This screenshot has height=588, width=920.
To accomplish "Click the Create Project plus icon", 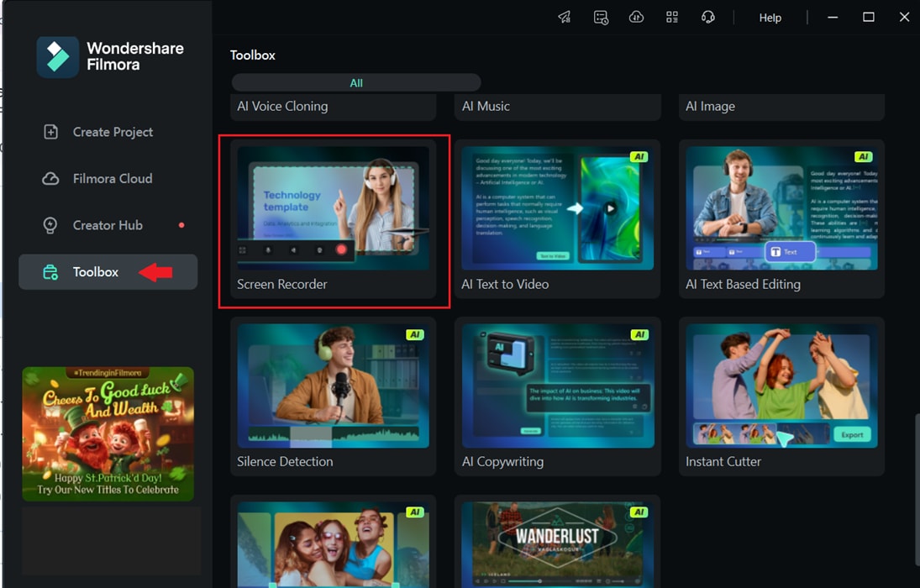I will pos(51,131).
